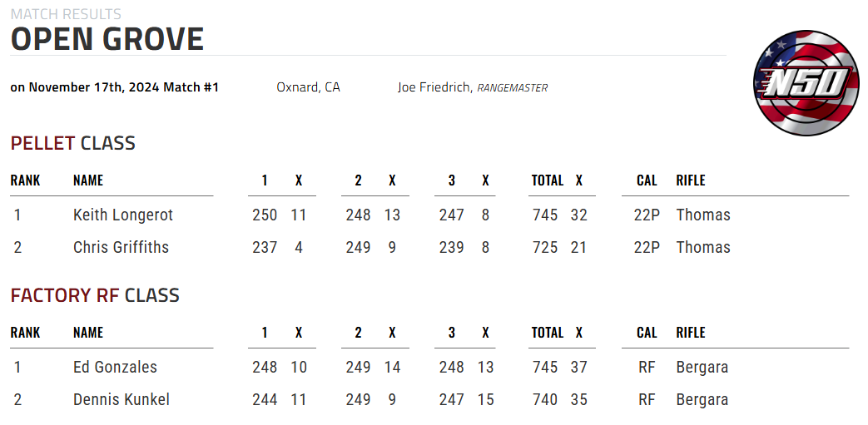Click NAME column header in Pellet table
The image size is (868, 425).
[x=88, y=180]
